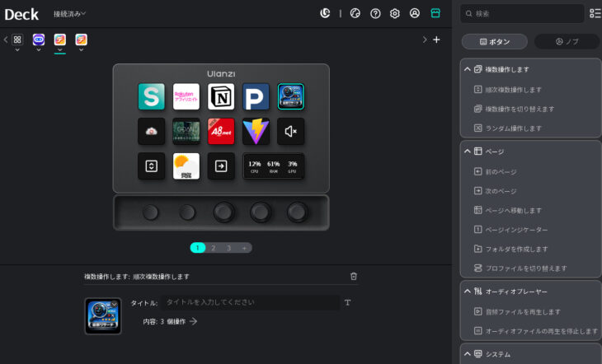Open the help question mark icon
The image size is (602, 364).
coord(375,14)
